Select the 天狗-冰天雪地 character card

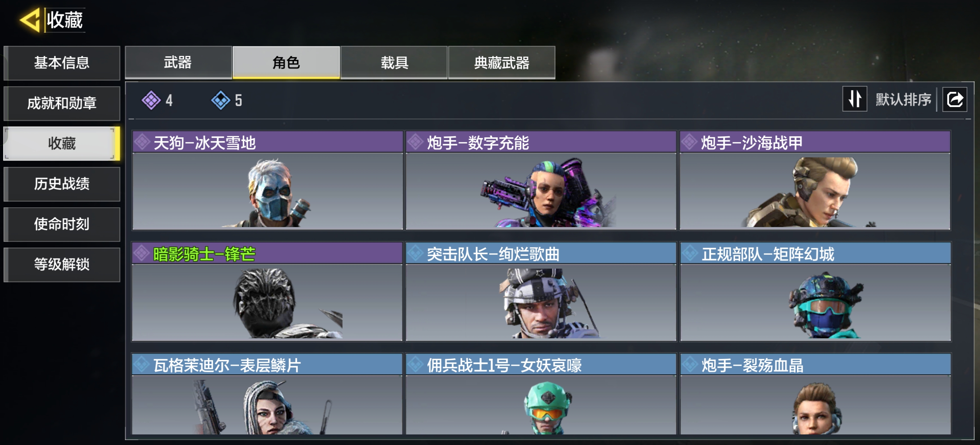point(267,180)
